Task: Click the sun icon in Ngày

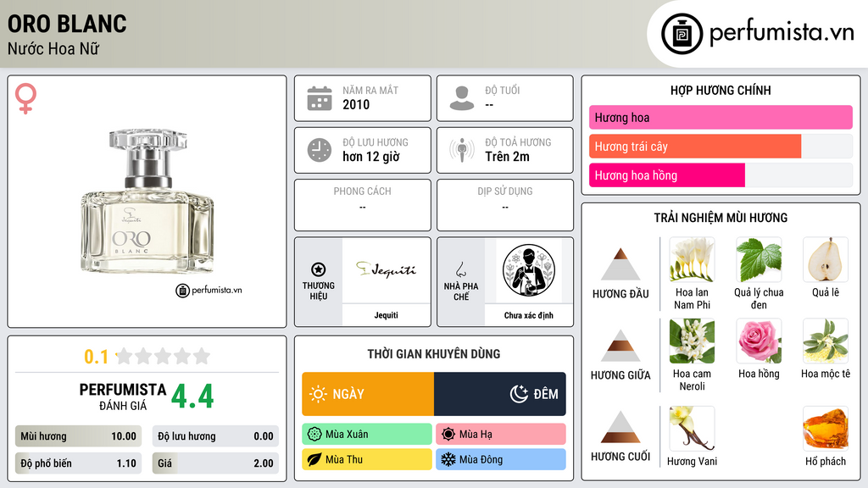Action: pyautogui.click(x=319, y=394)
